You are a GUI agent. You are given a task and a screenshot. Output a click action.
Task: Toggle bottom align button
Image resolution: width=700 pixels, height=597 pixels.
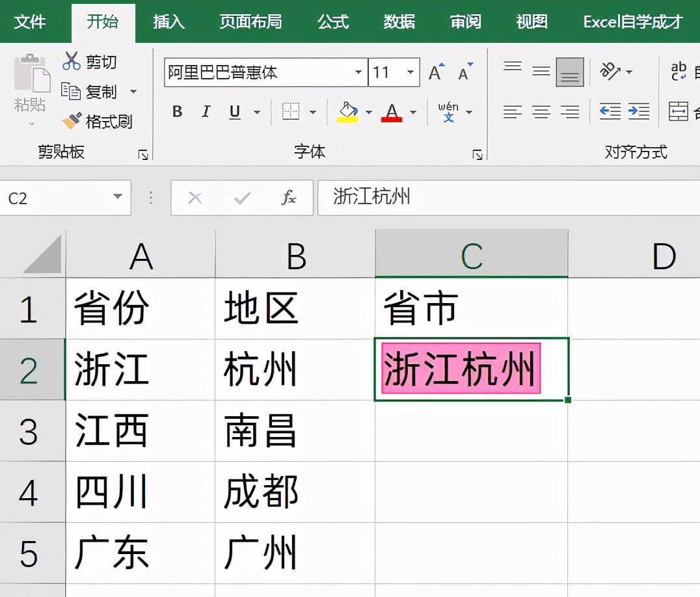(x=570, y=72)
